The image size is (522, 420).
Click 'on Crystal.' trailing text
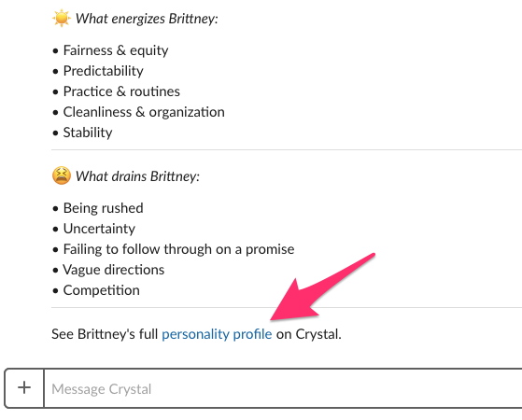(x=308, y=334)
